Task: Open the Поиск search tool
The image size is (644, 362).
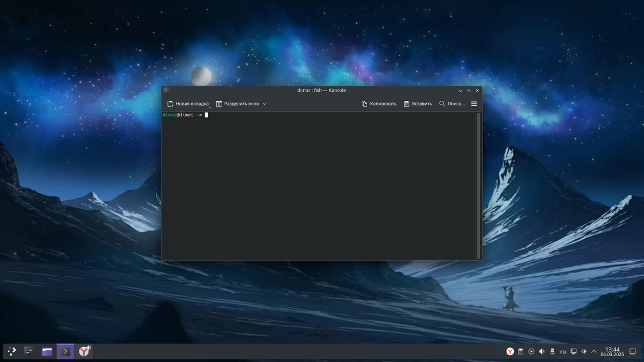Action: [x=452, y=104]
